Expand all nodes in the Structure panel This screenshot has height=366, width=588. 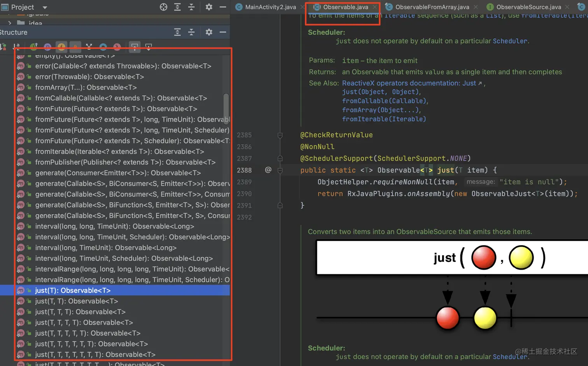tap(177, 32)
